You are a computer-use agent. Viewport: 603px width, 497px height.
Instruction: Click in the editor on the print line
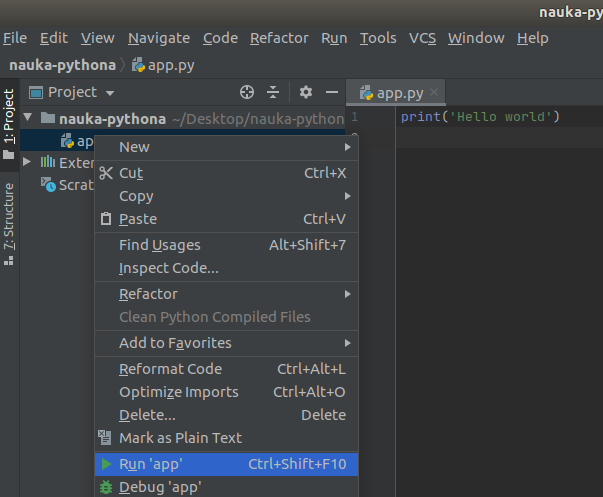point(480,118)
